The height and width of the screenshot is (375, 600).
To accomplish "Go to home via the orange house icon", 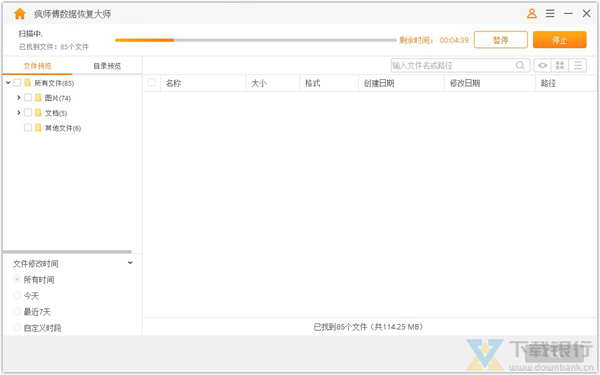I will [20, 14].
